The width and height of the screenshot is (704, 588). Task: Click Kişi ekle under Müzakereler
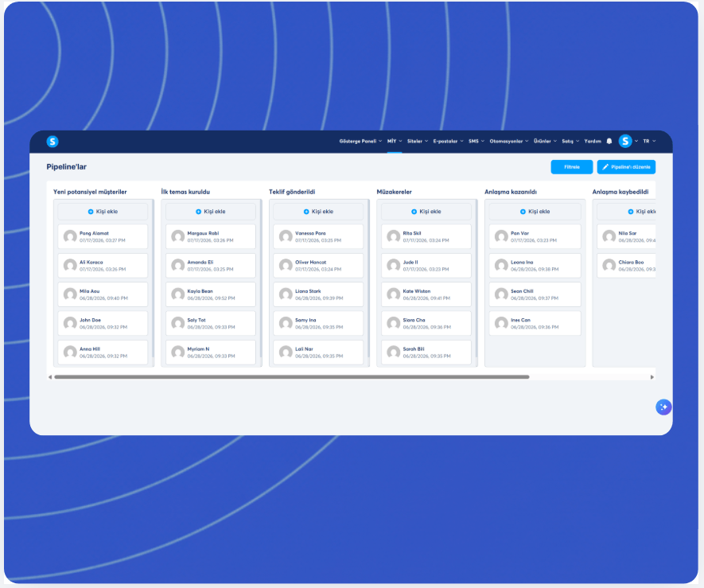426,212
